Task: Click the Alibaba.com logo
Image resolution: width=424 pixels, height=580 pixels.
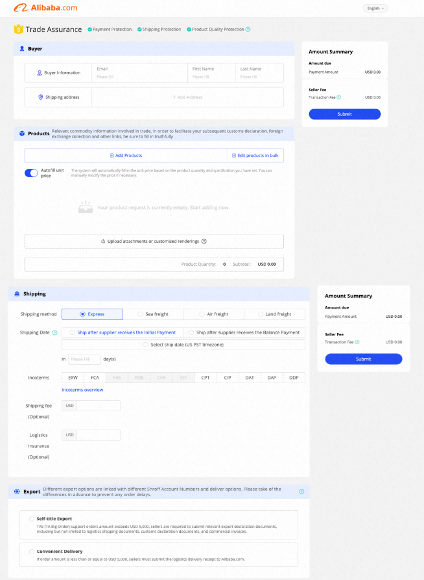Action: 46,8
